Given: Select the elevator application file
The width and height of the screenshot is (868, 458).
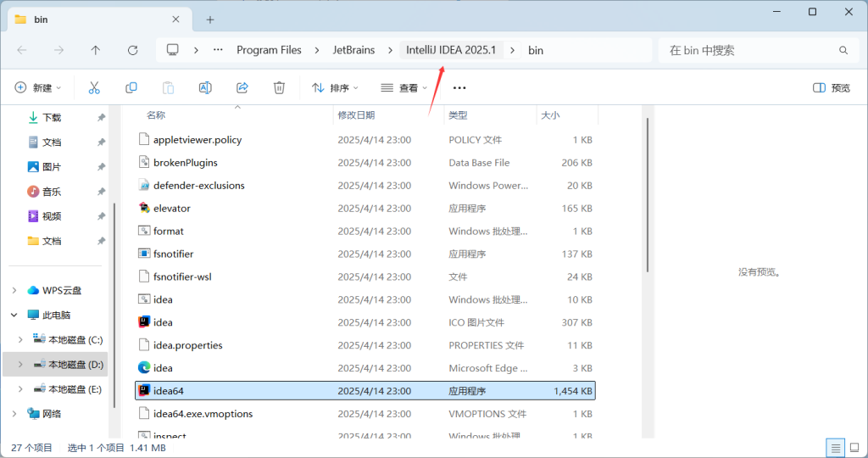Looking at the screenshot, I should [172, 208].
